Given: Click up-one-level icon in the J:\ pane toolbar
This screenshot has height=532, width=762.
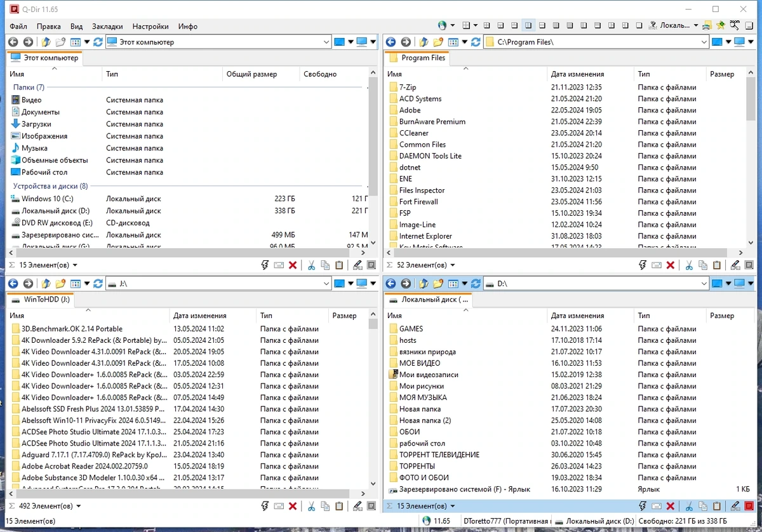Looking at the screenshot, I should (x=46, y=283).
